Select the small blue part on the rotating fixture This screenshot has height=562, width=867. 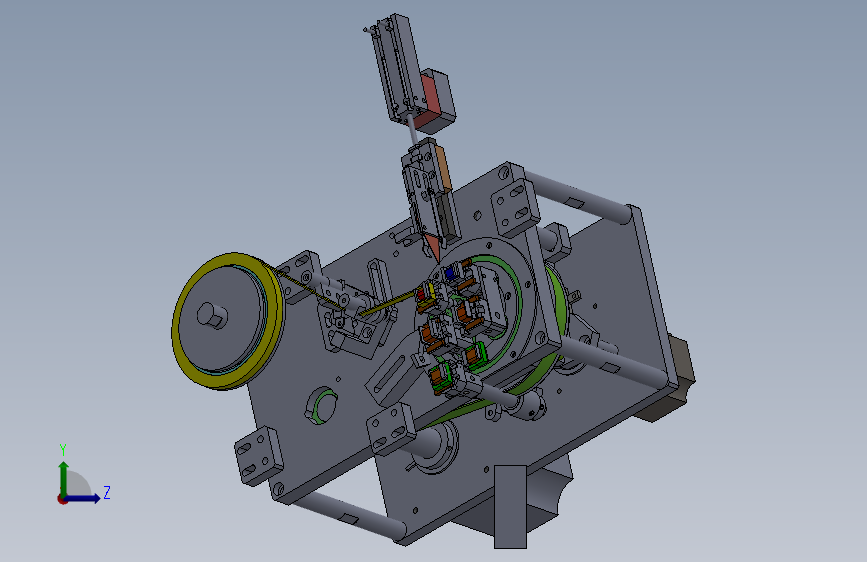point(449,273)
